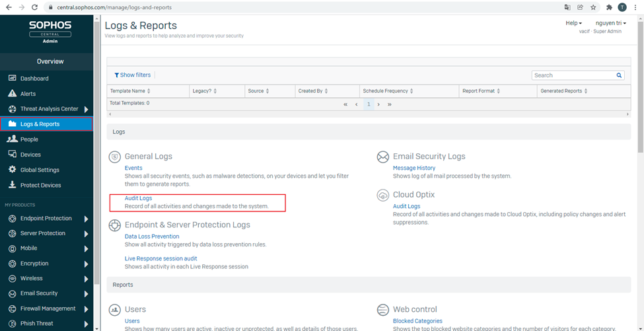The width and height of the screenshot is (644, 331).
Task: Click the Email Security envelope icon in sidebar
Action: coord(13,293)
